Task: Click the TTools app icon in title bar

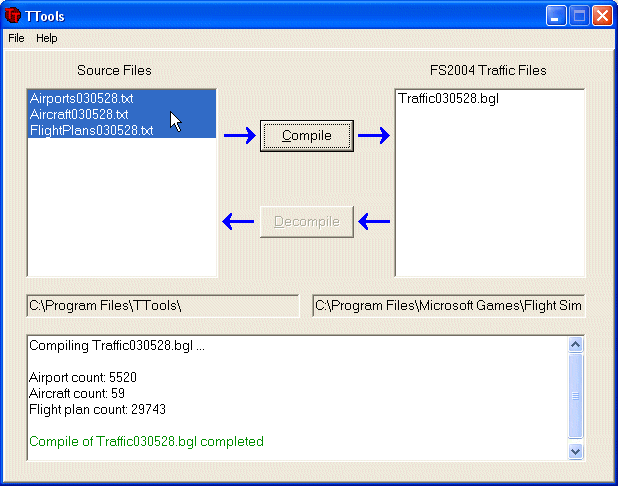Action: (14, 15)
